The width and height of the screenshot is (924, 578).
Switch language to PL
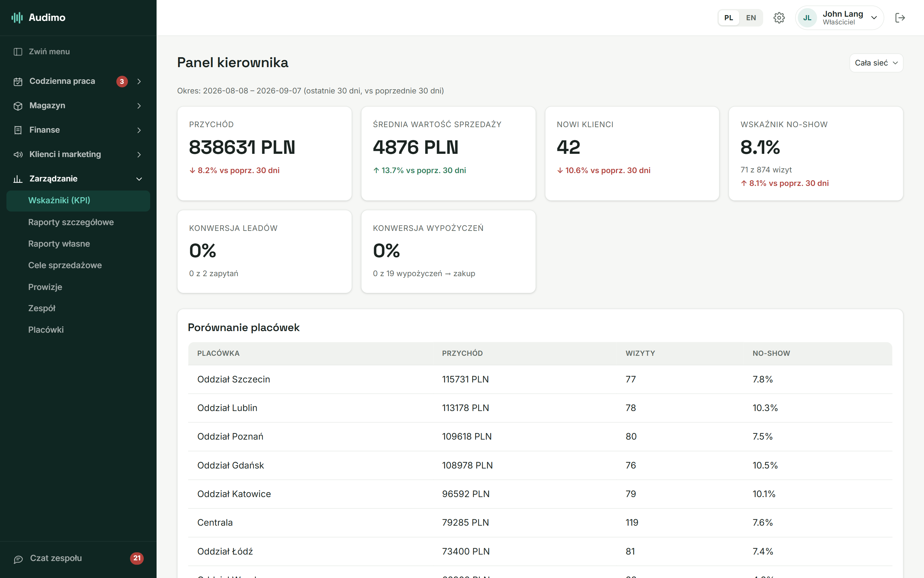[x=729, y=18]
